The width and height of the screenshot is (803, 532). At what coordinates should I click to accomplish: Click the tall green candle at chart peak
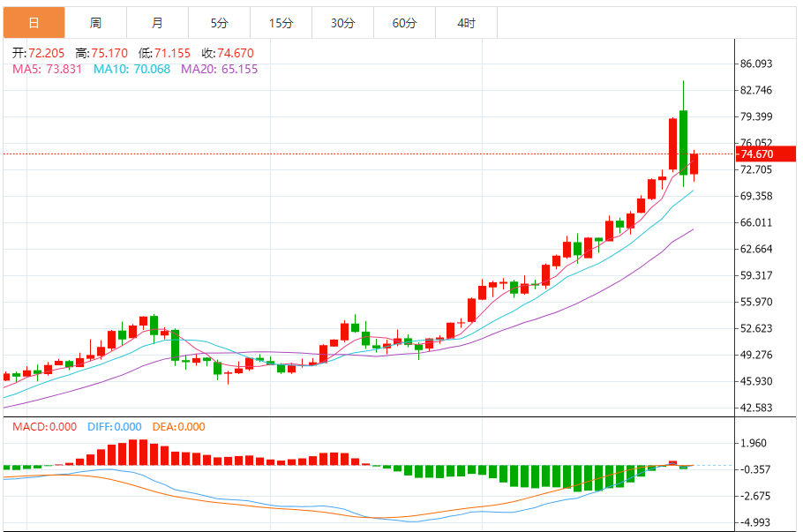pyautogui.click(x=683, y=141)
